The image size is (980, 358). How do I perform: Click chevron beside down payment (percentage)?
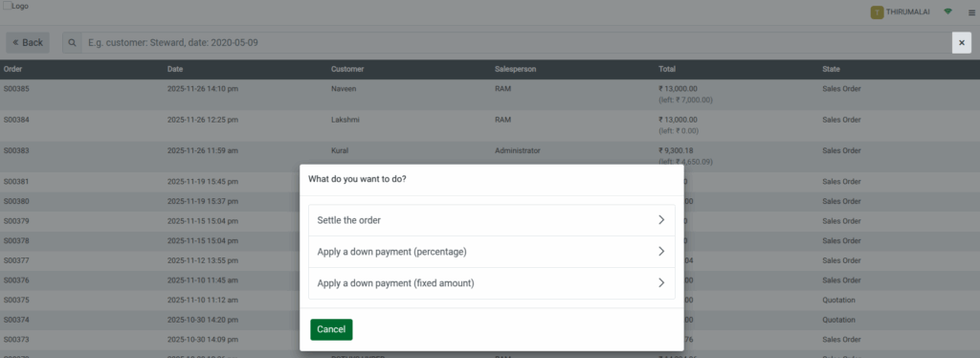click(661, 251)
